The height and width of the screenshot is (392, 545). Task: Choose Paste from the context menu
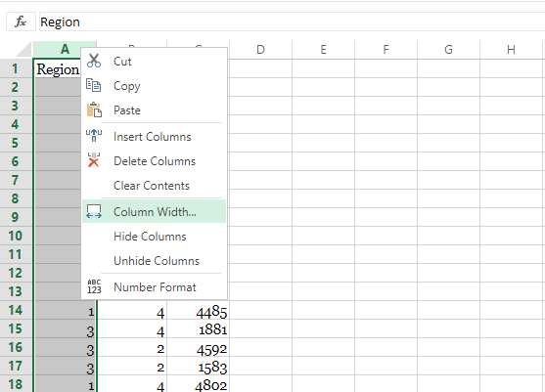click(x=155, y=110)
